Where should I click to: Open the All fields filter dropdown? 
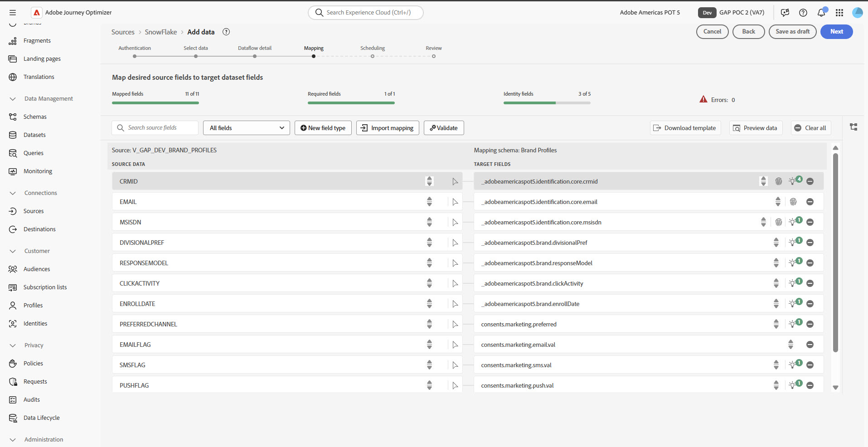click(247, 128)
